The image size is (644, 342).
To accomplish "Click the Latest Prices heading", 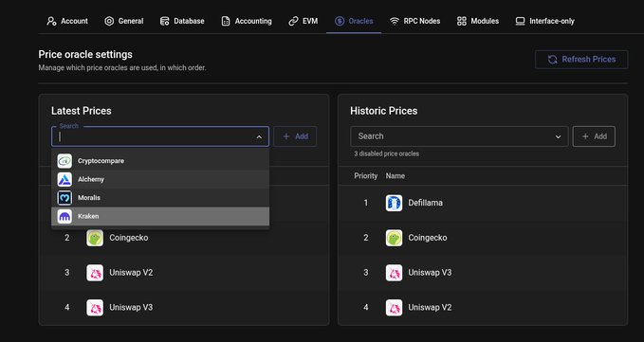I will [x=82, y=111].
